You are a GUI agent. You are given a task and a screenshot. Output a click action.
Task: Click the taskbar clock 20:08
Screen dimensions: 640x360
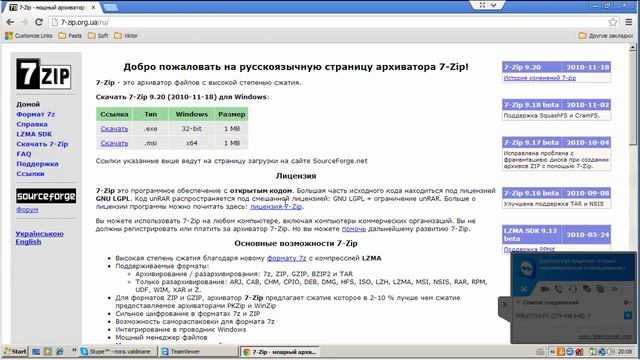tap(625, 351)
